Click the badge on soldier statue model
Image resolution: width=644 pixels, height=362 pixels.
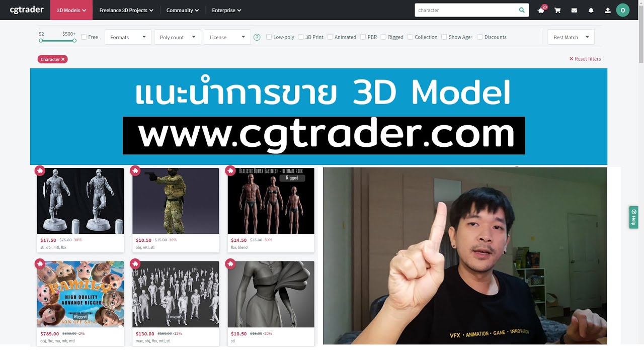(40, 171)
